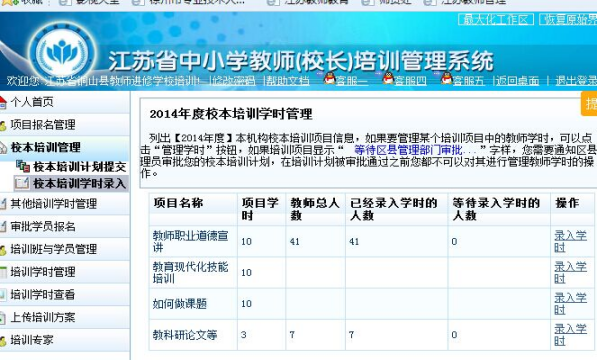597x361 pixels.
Task: Click the 修改密码 link in the header
Action: 233,80
